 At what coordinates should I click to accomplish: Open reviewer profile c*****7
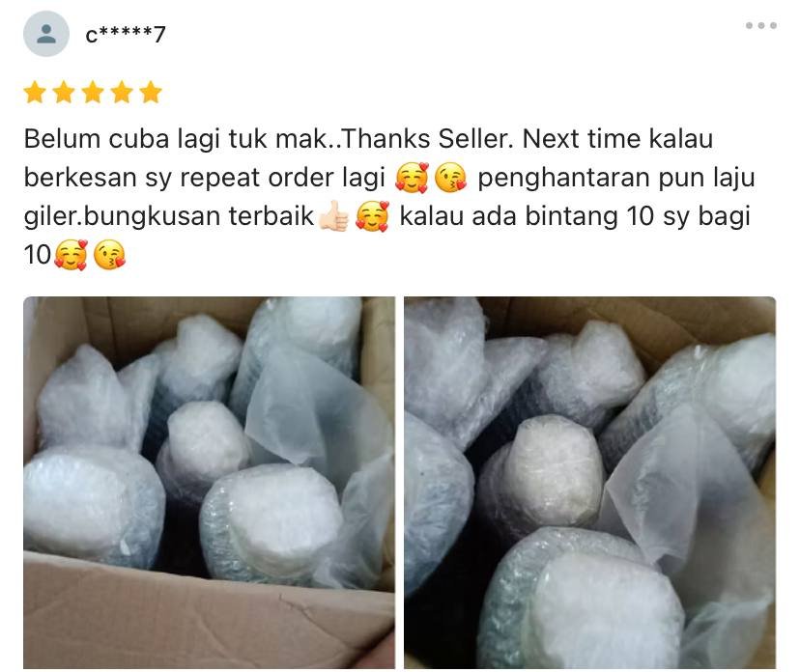(126, 35)
